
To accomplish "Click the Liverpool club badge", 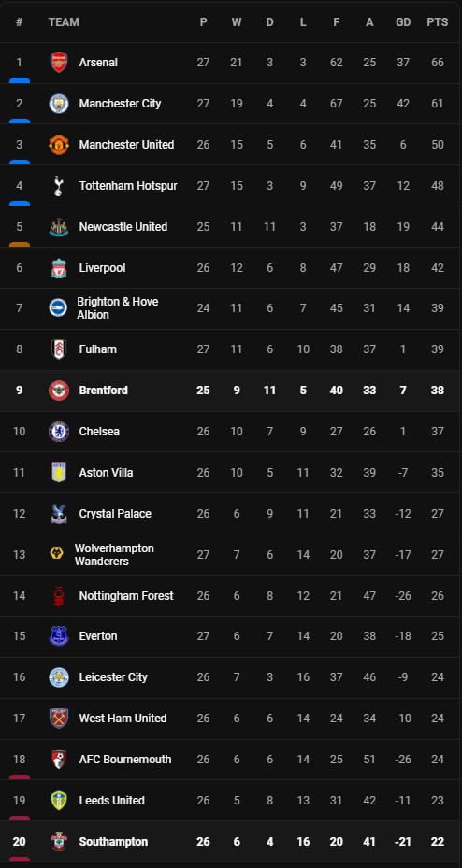I will [58, 268].
